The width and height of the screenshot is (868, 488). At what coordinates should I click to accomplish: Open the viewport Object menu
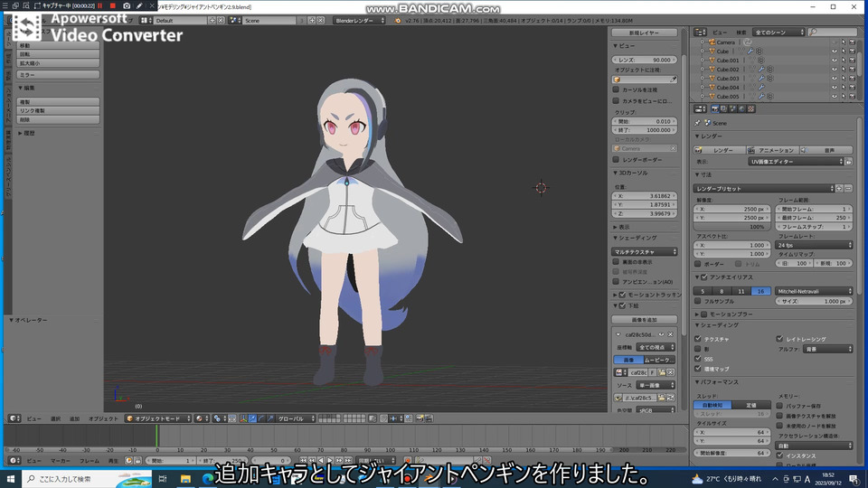tap(103, 418)
